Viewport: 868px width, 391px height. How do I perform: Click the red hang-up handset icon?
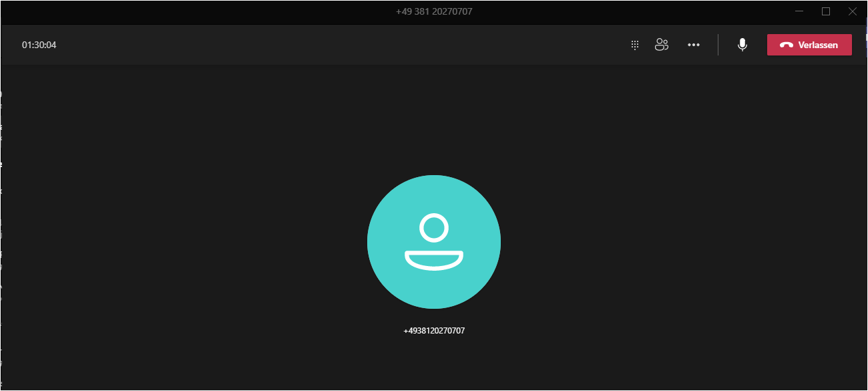786,45
